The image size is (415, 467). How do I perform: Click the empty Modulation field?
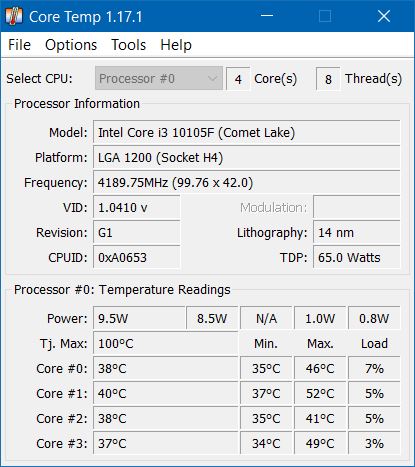[x=357, y=208]
